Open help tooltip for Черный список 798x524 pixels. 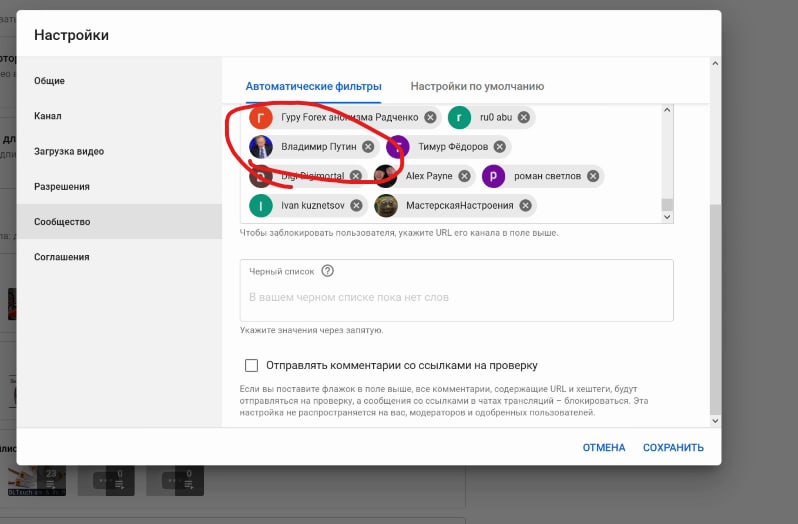[328, 271]
